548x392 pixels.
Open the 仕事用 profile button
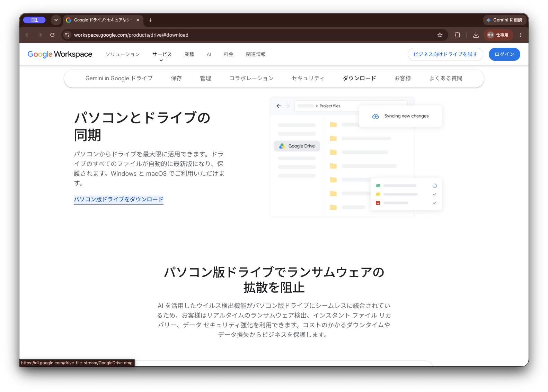498,35
